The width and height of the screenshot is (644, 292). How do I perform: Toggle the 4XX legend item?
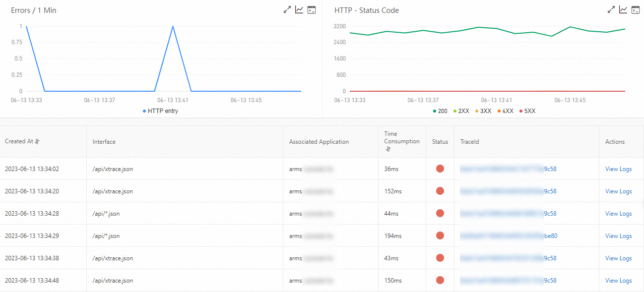coord(505,111)
